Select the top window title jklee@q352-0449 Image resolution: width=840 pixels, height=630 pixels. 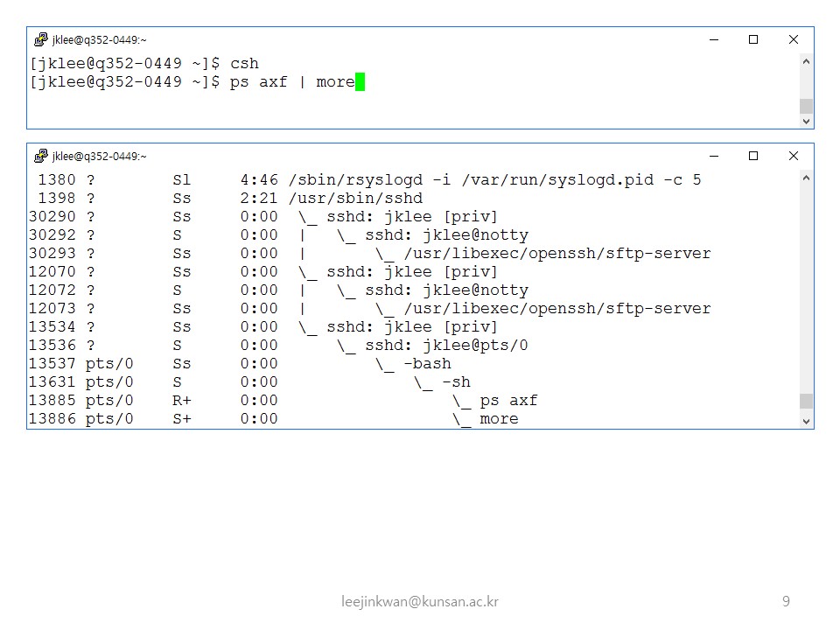[100, 39]
